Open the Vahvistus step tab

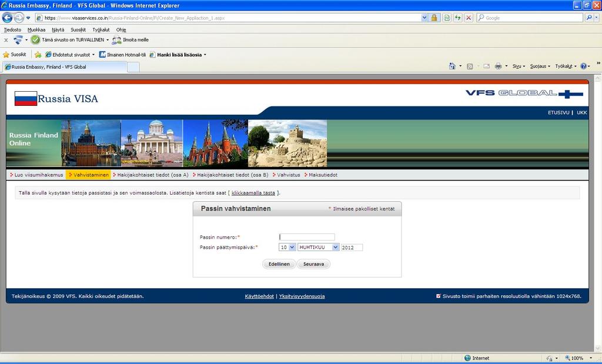(286, 175)
